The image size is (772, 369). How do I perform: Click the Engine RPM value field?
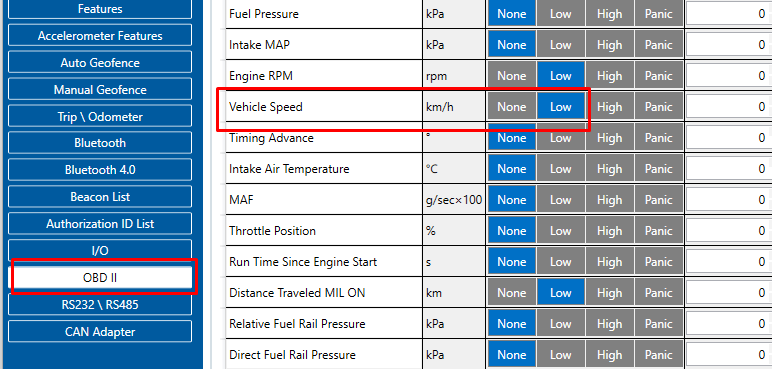pos(729,76)
